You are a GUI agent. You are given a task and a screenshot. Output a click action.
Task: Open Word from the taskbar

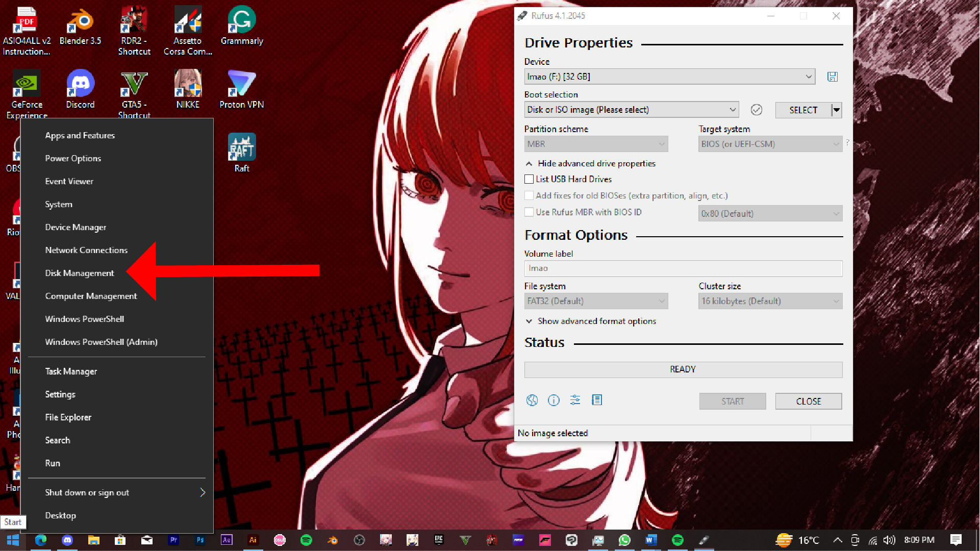(x=651, y=540)
